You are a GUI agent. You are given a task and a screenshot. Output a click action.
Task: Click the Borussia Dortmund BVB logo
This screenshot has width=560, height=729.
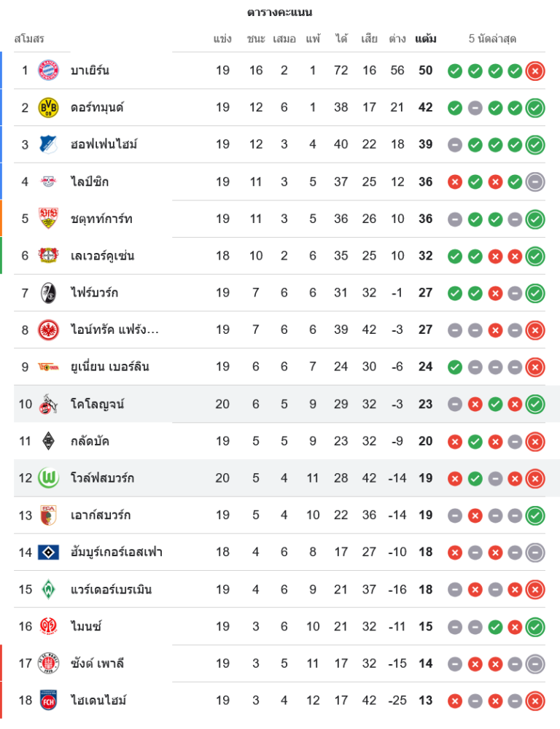click(49, 108)
